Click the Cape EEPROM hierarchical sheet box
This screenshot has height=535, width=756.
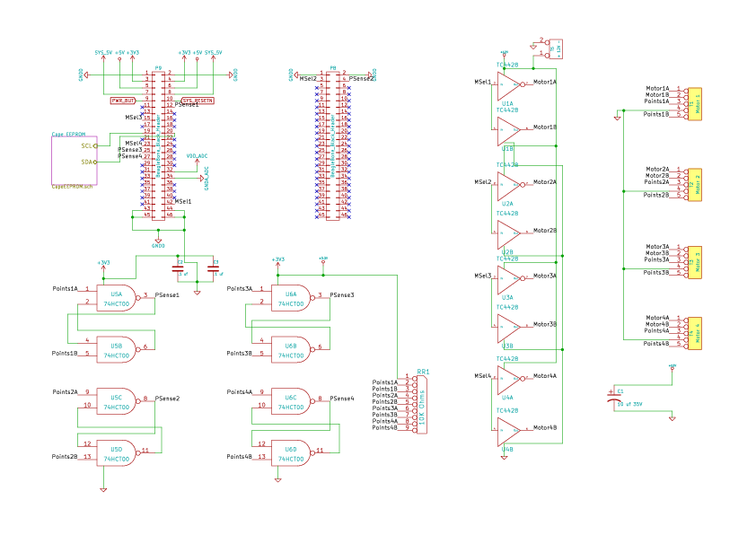(x=75, y=161)
